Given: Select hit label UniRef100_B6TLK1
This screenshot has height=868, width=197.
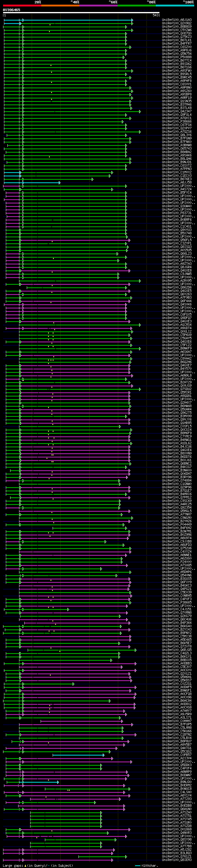Looking at the screenshot, I should pyautogui.click(x=177, y=40).
